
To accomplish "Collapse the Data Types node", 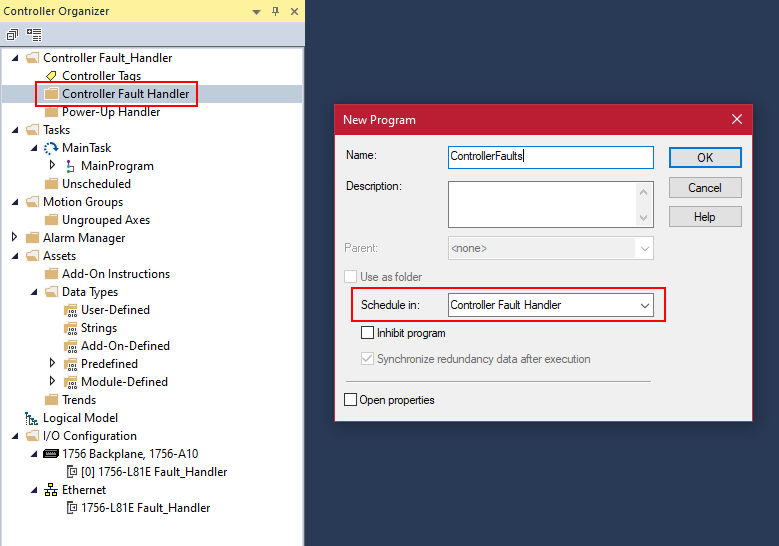I will (x=34, y=292).
